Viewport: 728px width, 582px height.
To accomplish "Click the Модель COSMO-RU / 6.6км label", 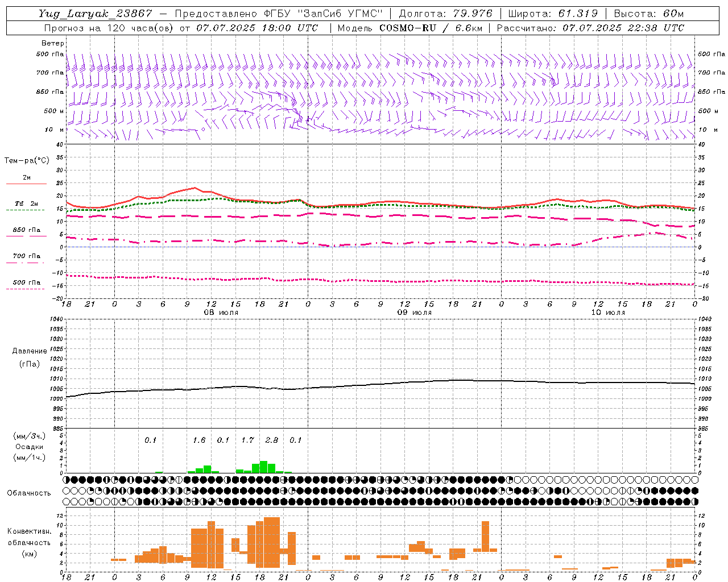I will click(x=409, y=28).
